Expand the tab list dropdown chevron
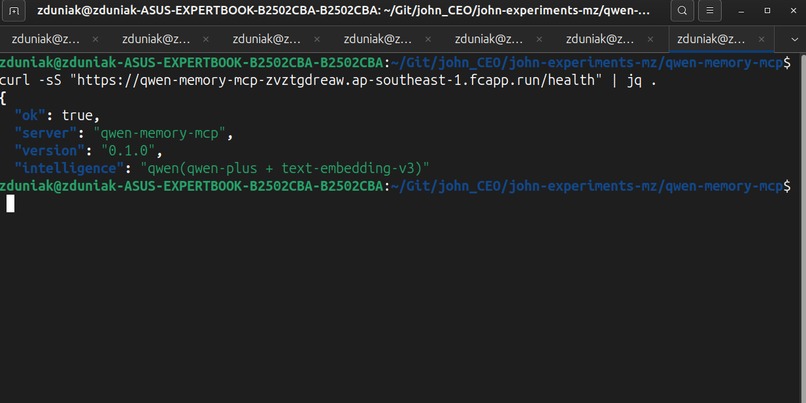 [x=794, y=40]
